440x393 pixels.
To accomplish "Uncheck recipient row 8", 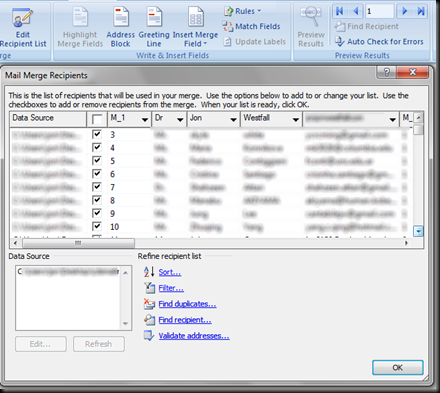I will (97, 200).
